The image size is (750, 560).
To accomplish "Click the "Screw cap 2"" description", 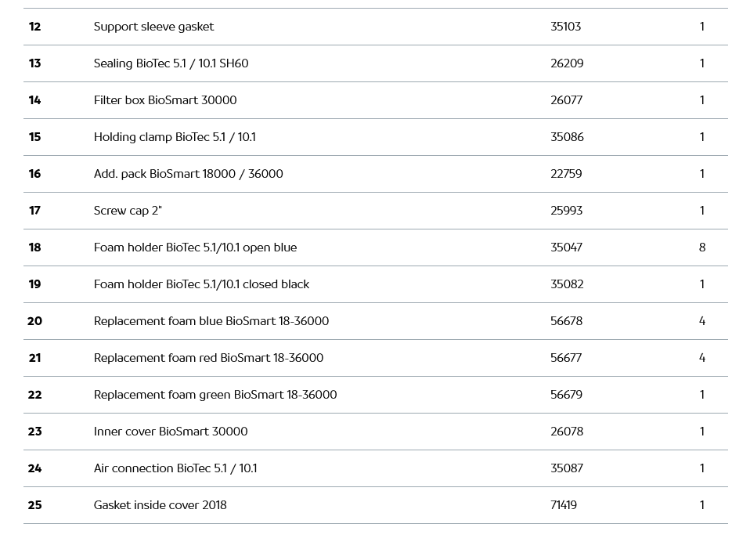I will 128,211.
